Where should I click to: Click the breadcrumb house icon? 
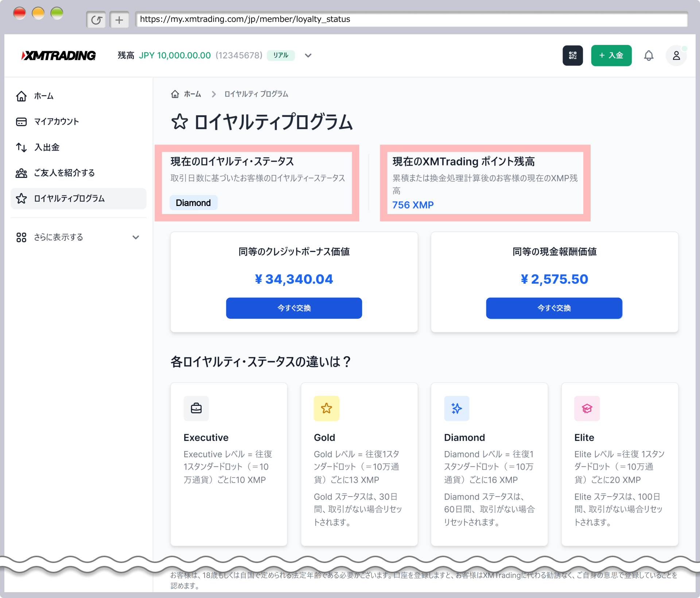tap(175, 94)
